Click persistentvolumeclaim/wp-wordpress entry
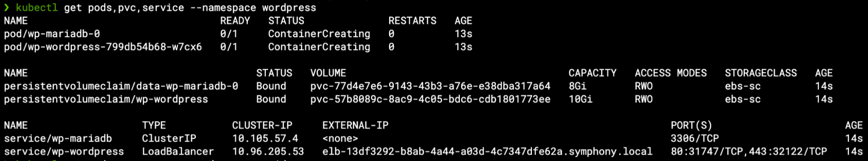Image resolution: width=868 pixels, height=161 pixels. [106, 99]
